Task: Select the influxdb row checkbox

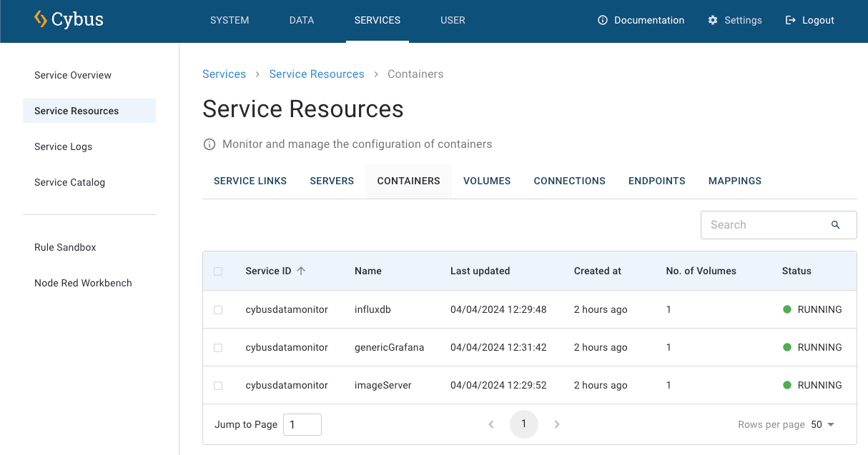Action: (218, 310)
